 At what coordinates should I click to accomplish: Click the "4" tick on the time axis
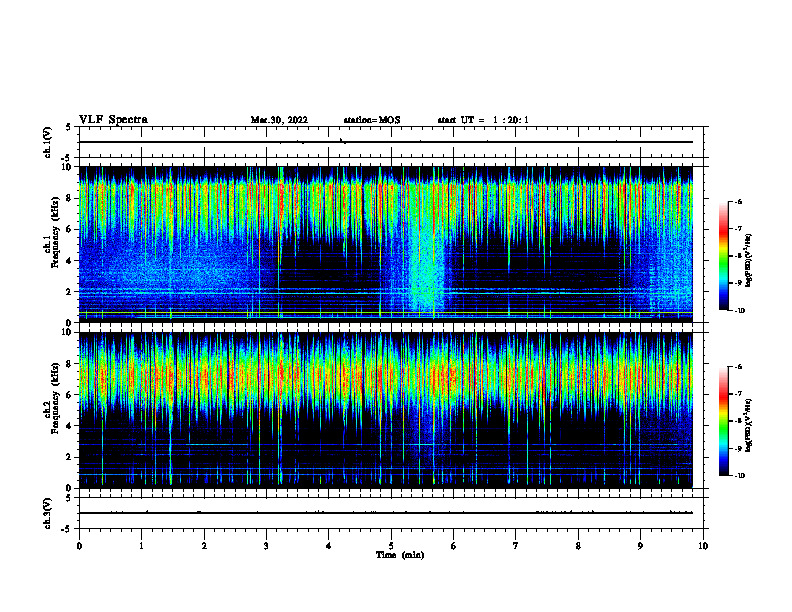click(329, 546)
